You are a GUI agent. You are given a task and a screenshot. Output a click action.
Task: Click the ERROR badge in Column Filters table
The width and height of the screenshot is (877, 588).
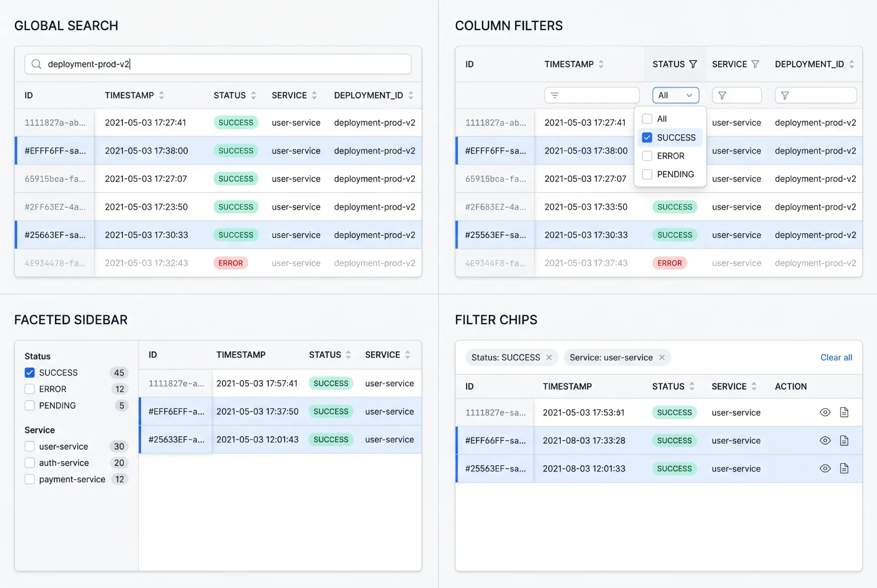[x=670, y=263]
